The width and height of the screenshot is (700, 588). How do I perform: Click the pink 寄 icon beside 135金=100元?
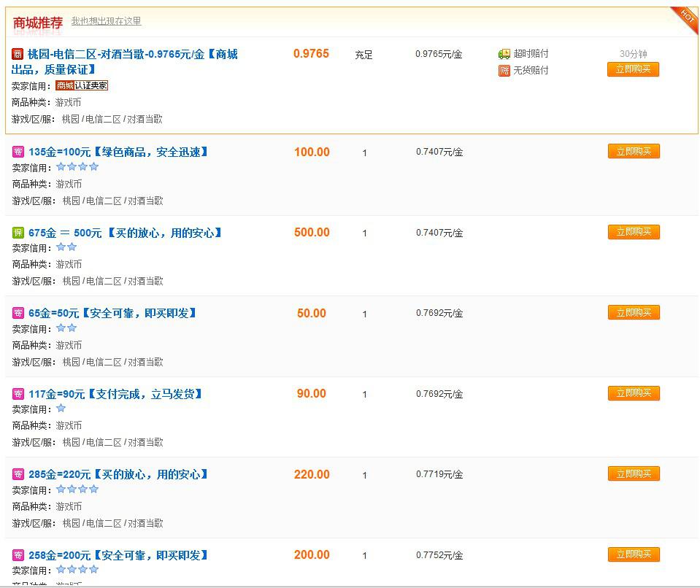[x=18, y=152]
